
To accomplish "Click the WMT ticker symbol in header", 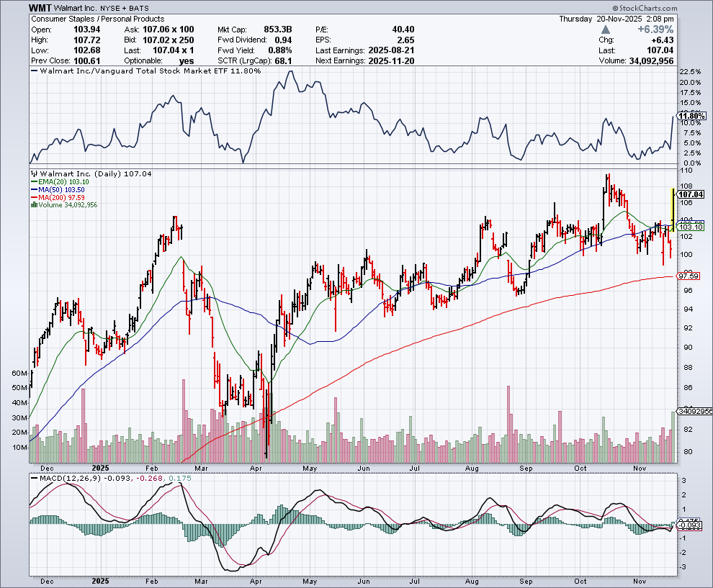I will tap(40, 6).
